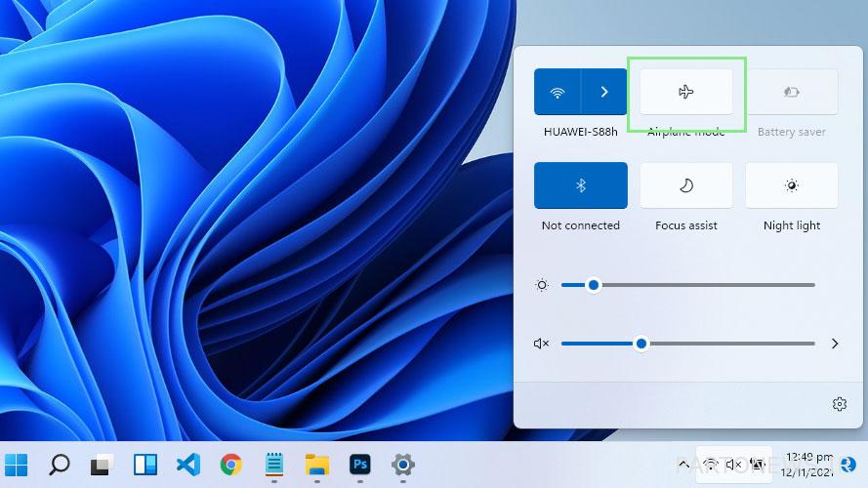Click the brightness slider track
The height and width of the screenshot is (488, 868).
(x=703, y=285)
